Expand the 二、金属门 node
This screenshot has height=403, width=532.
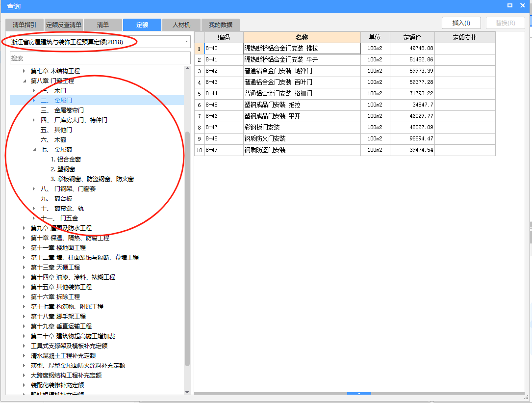[x=34, y=101]
